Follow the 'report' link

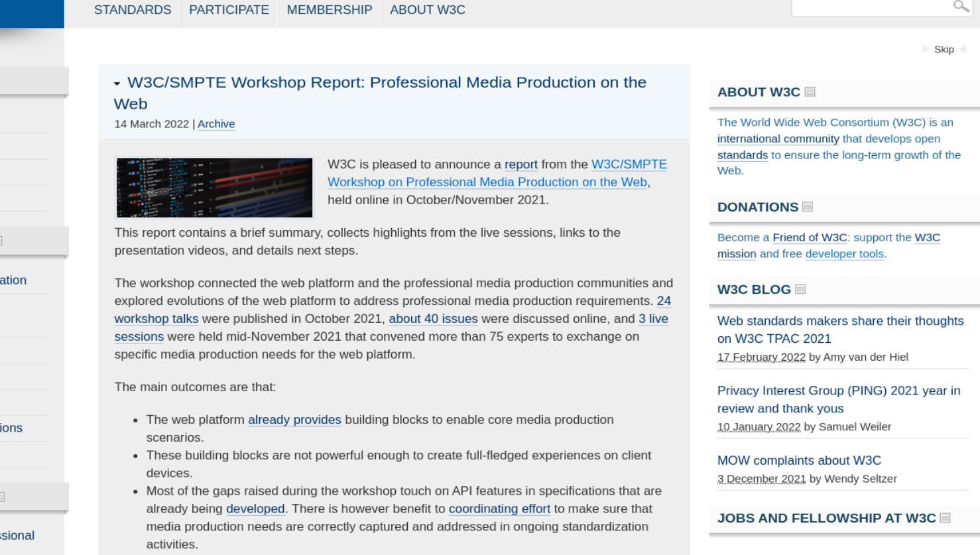click(x=521, y=164)
